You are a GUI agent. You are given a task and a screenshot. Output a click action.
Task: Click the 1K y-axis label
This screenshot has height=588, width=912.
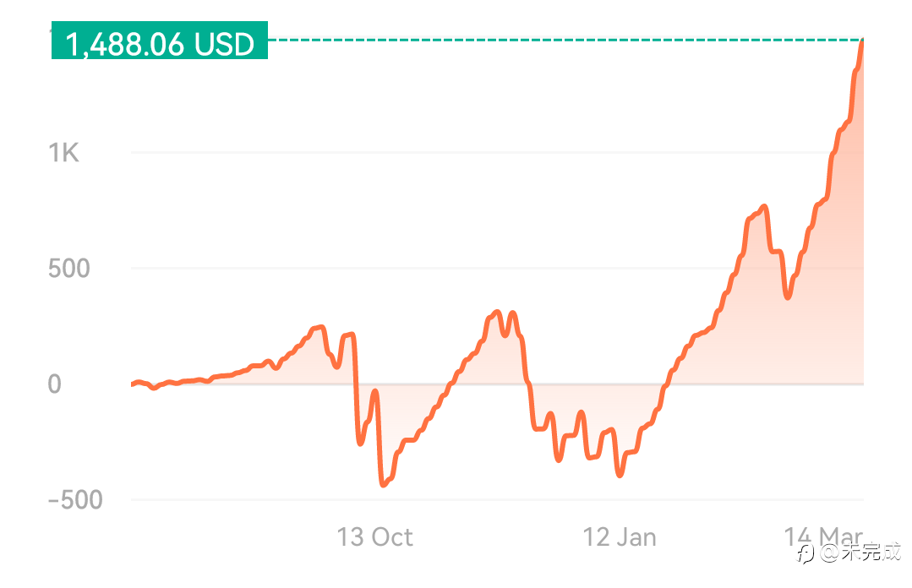pyautogui.click(x=63, y=153)
